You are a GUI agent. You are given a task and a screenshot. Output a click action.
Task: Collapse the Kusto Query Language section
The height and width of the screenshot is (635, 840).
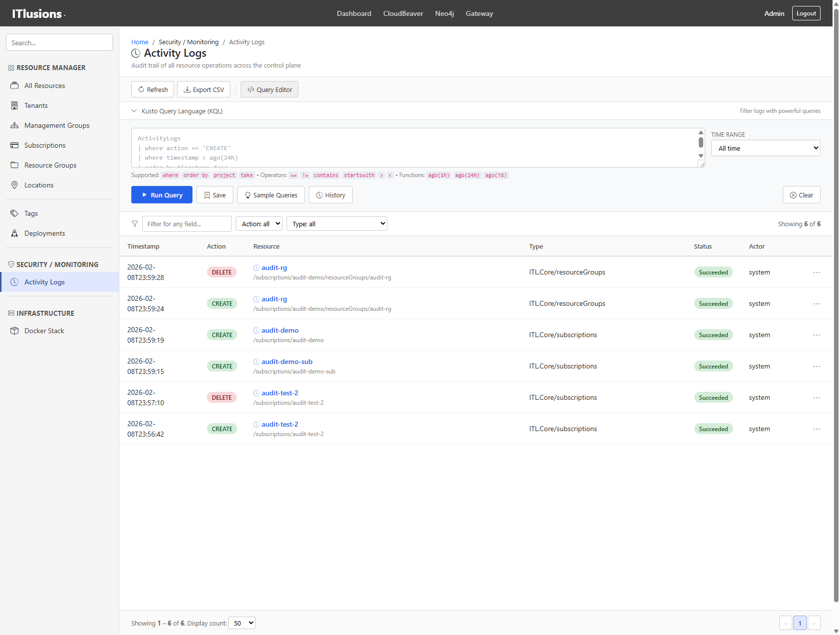tap(134, 111)
